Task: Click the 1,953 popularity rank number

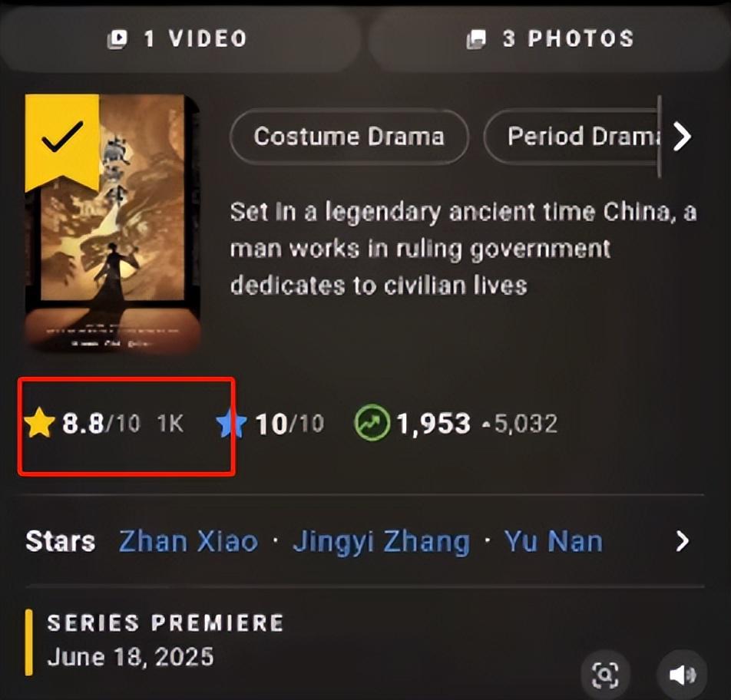Action: click(x=434, y=424)
